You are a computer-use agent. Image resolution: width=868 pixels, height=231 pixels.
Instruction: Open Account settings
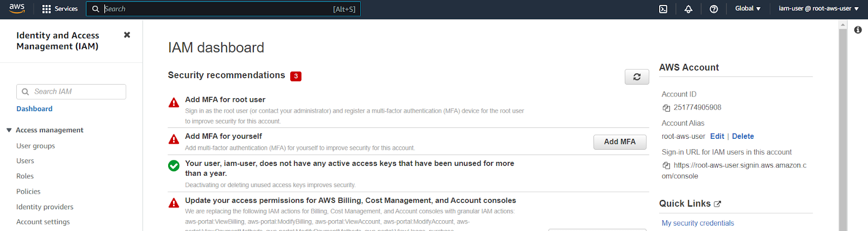coord(43,222)
